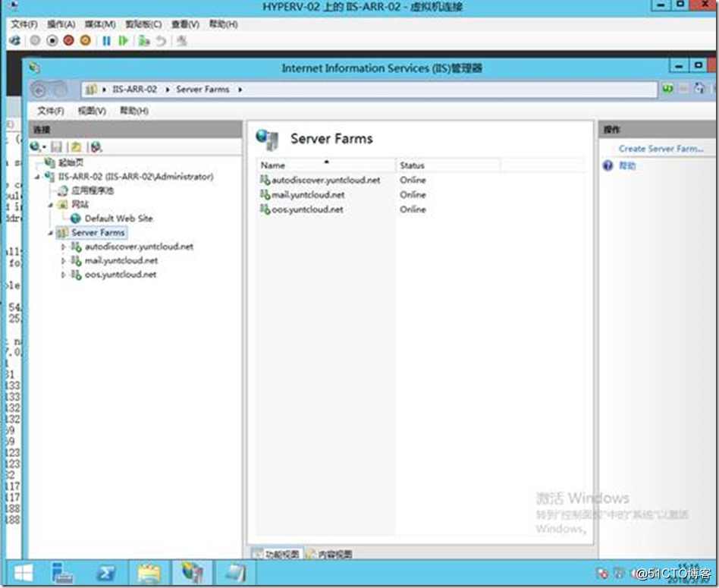Select Default Web Site in the tree
The width and height of the screenshot is (719, 588).
click(x=119, y=219)
